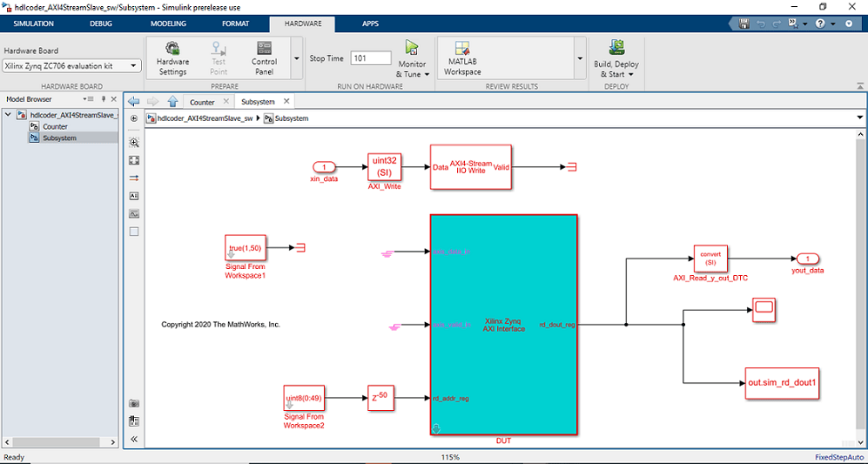Switch to the Modeling ribbon tab
The image size is (868, 464).
click(x=168, y=24)
